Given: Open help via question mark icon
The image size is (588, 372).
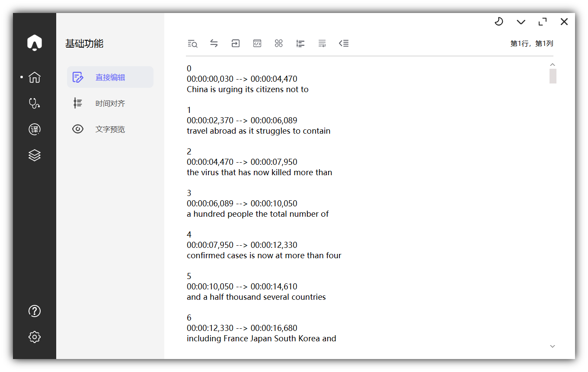Looking at the screenshot, I should tap(35, 311).
